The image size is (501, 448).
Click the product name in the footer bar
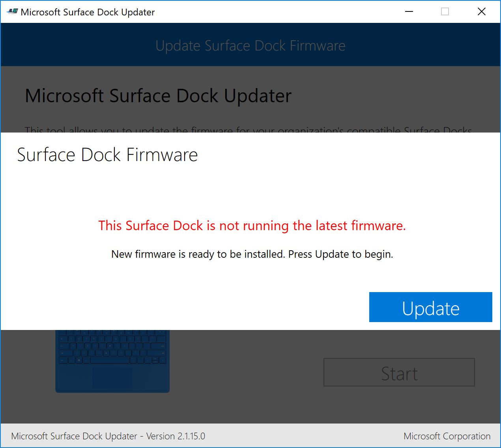pyautogui.click(x=74, y=436)
